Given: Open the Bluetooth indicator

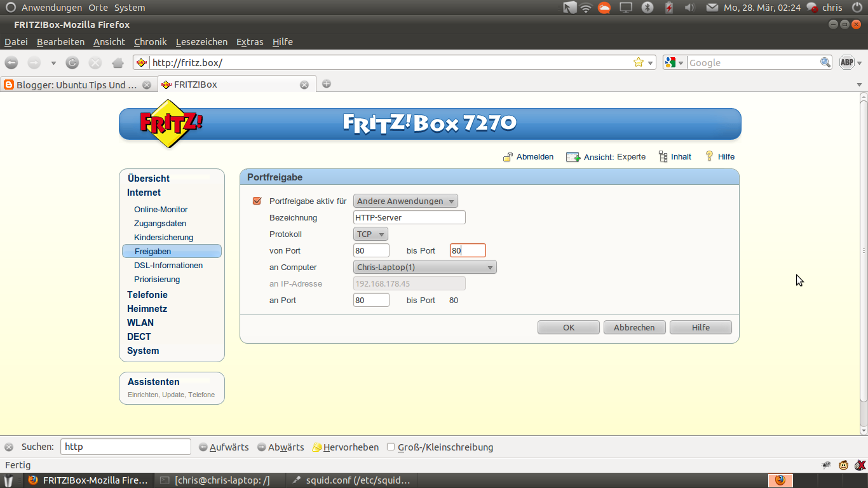Looking at the screenshot, I should [x=648, y=8].
